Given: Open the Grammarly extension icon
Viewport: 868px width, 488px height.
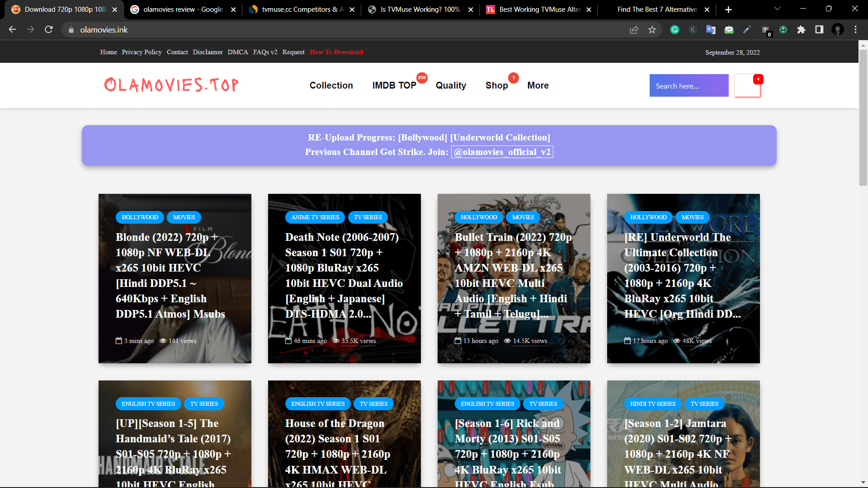Looking at the screenshot, I should pos(675,30).
